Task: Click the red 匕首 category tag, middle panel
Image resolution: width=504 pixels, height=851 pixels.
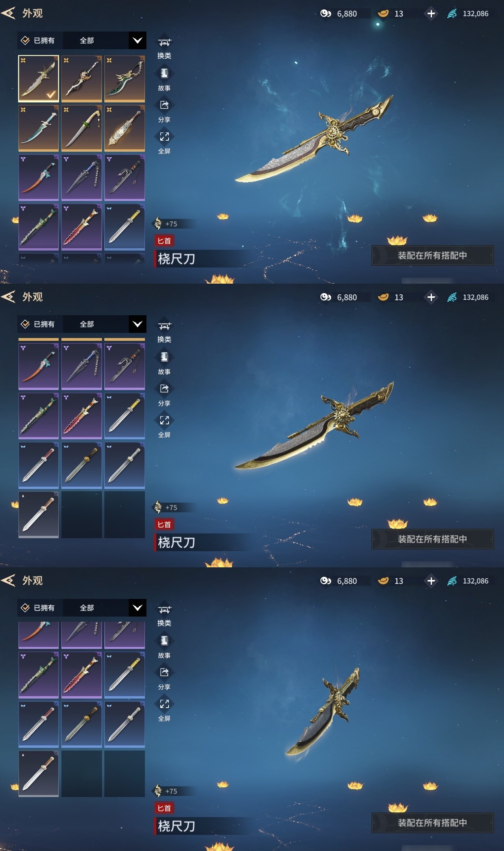Action: [164, 524]
